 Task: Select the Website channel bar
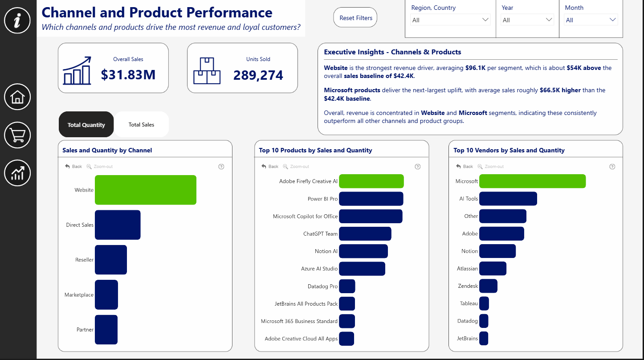(146, 190)
